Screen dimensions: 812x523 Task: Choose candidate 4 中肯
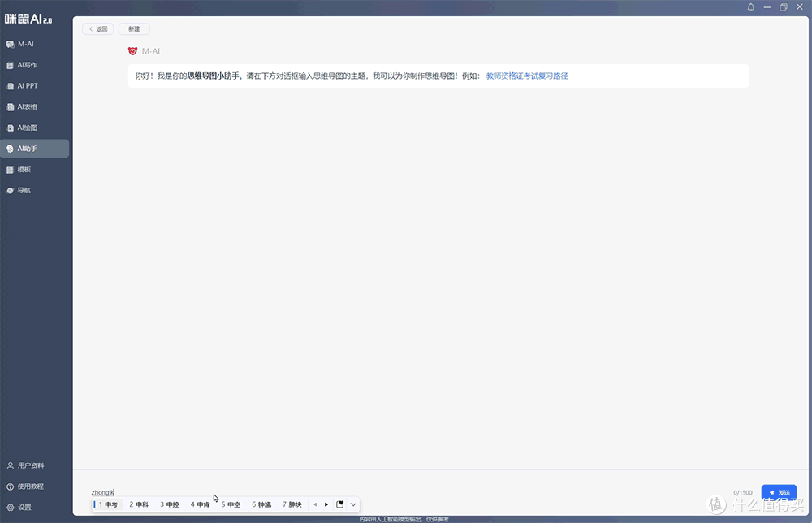pyautogui.click(x=200, y=504)
